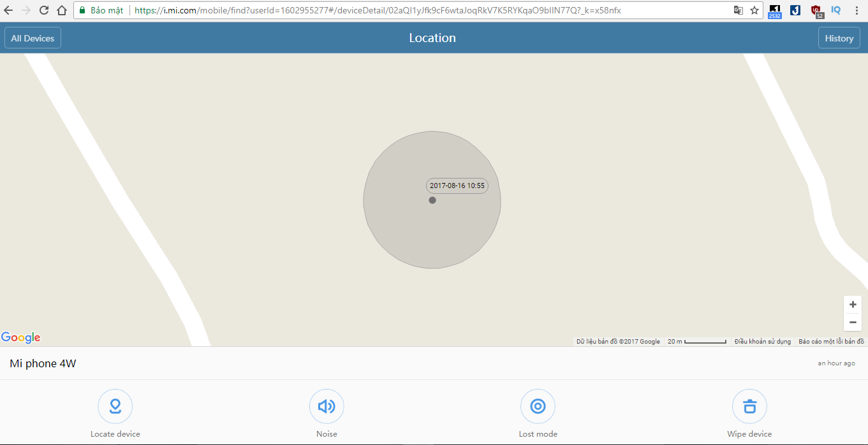The width and height of the screenshot is (868, 445).
Task: Click the Locate device pin icon
Action: tap(115, 406)
